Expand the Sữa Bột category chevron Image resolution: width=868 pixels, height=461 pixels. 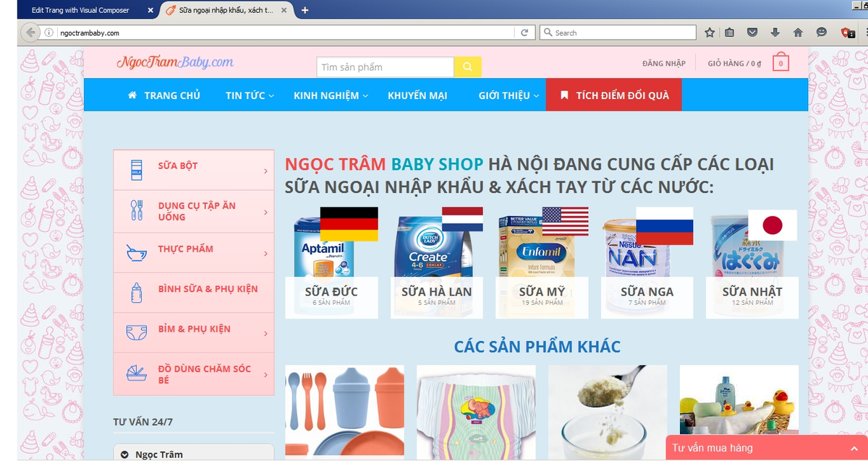tap(266, 171)
